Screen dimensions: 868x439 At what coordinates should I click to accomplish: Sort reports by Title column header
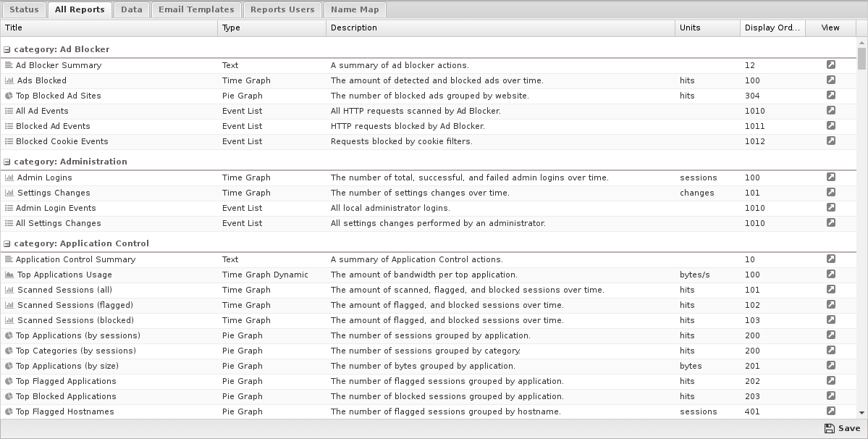pos(109,28)
